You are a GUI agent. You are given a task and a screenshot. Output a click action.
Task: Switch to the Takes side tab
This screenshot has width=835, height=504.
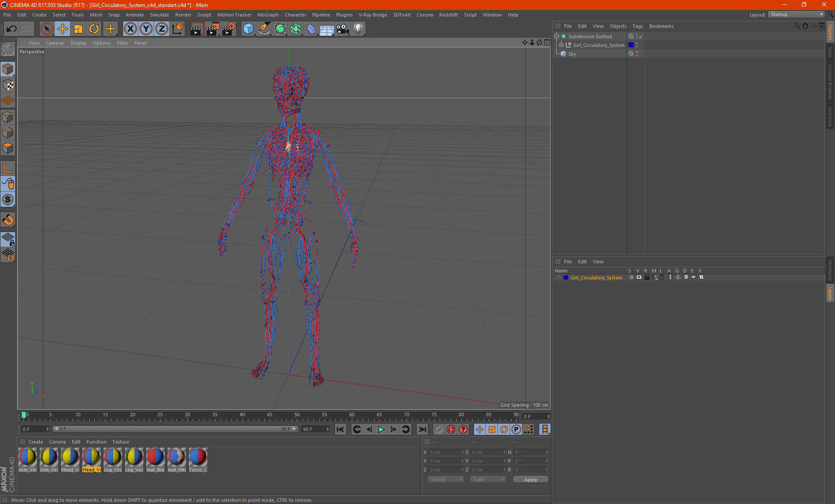pos(830,52)
